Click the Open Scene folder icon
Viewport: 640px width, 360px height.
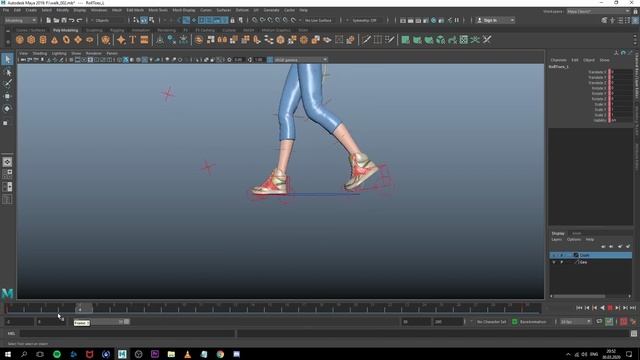[x=56, y=20]
